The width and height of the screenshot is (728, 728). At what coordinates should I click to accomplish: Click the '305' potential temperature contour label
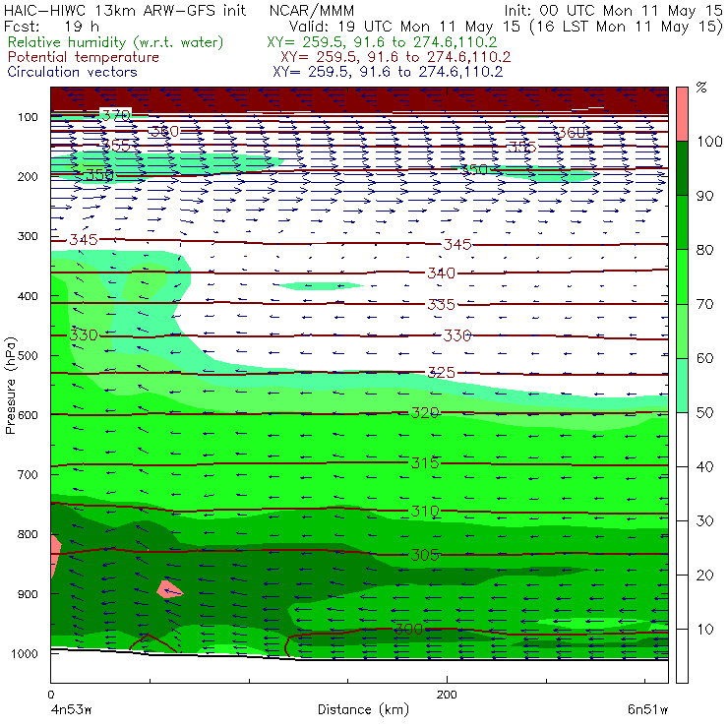click(425, 555)
